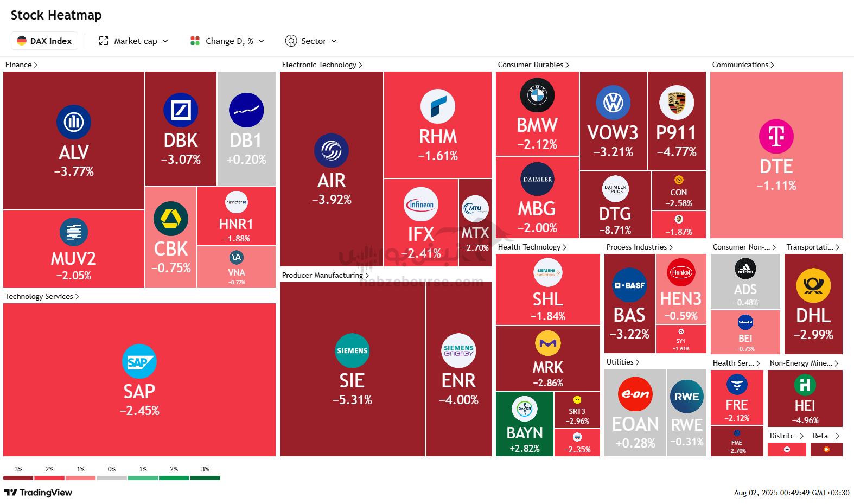Screen dimensions: 854x504
Task: Click the TradingView logo
Action: click(x=39, y=493)
